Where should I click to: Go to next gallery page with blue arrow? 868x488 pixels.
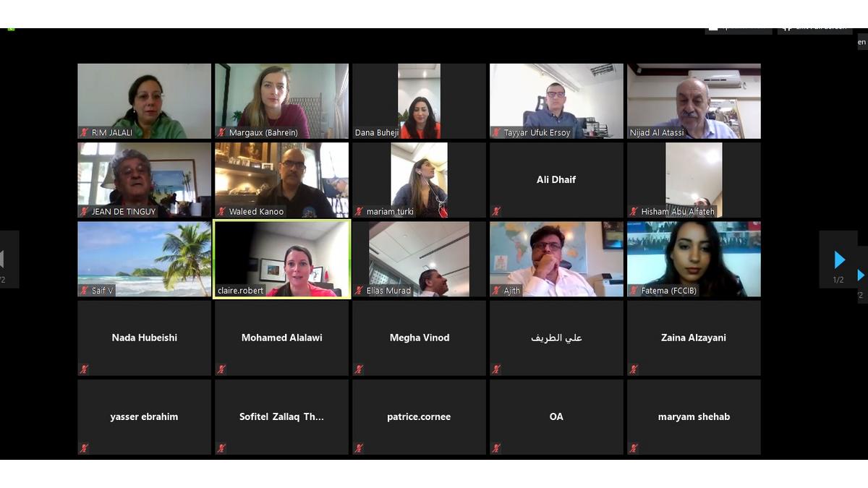839,260
